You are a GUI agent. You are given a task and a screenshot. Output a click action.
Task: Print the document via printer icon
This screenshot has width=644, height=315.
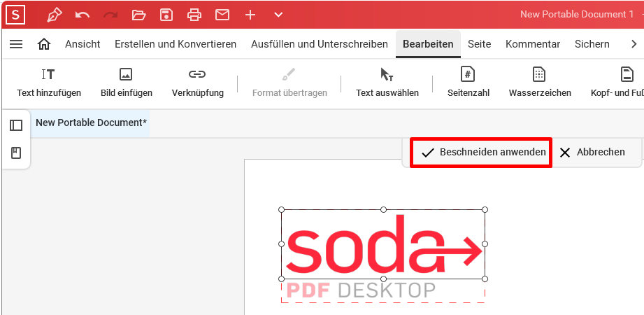(194, 15)
